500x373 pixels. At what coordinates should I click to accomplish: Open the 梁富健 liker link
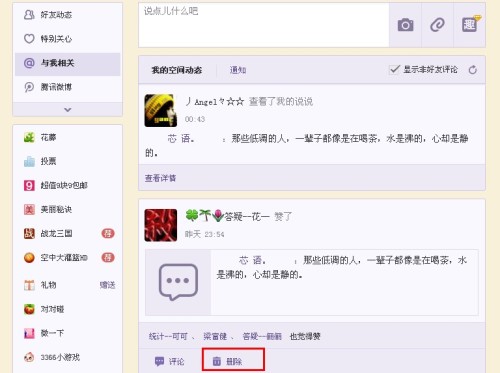coord(215,337)
